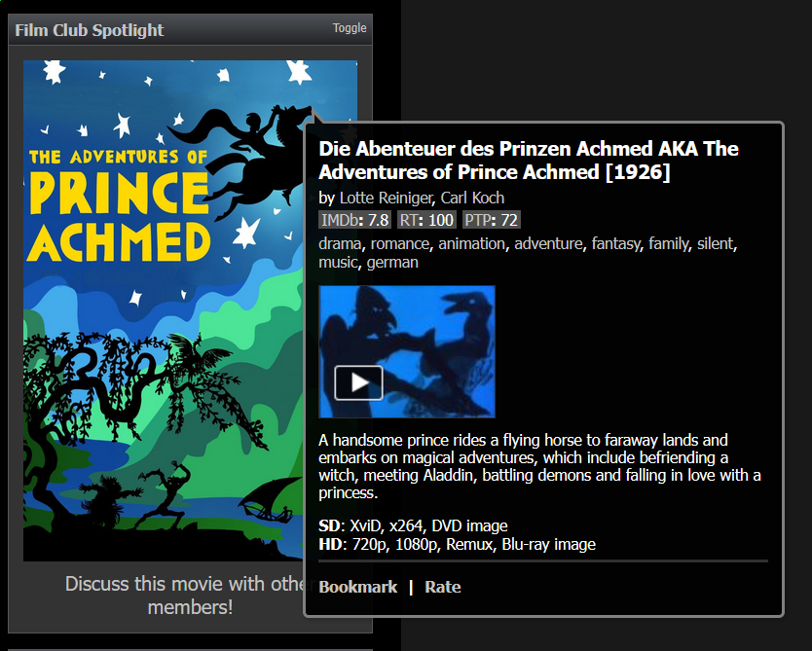
Task: Open the Die Abenteuer des Prinzen Achmed title
Action: click(x=529, y=161)
